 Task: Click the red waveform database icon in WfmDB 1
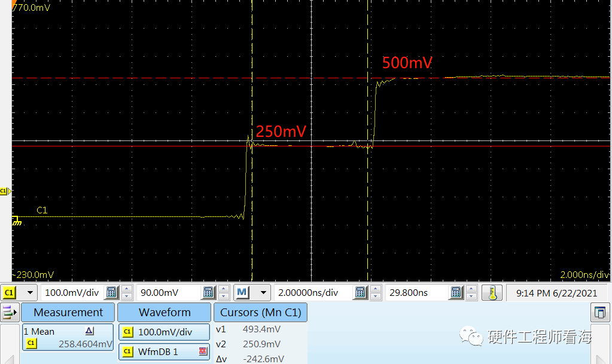(203, 351)
